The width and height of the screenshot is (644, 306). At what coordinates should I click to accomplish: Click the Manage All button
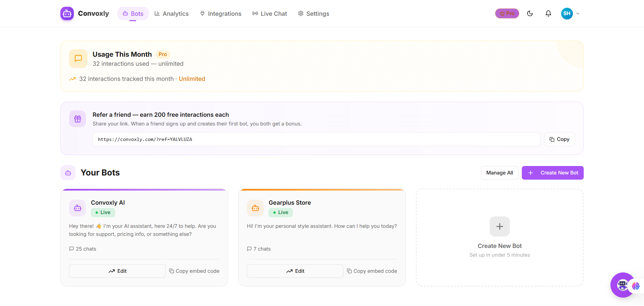[x=499, y=172]
